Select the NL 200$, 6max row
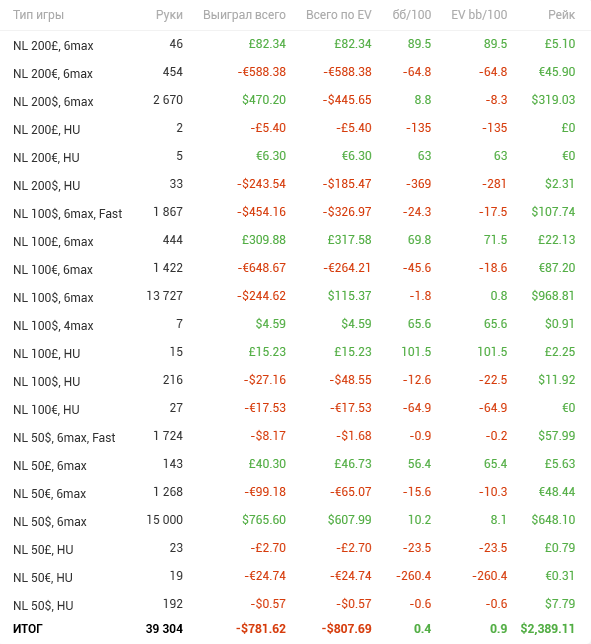This screenshot has height=644, width=591. point(295,100)
